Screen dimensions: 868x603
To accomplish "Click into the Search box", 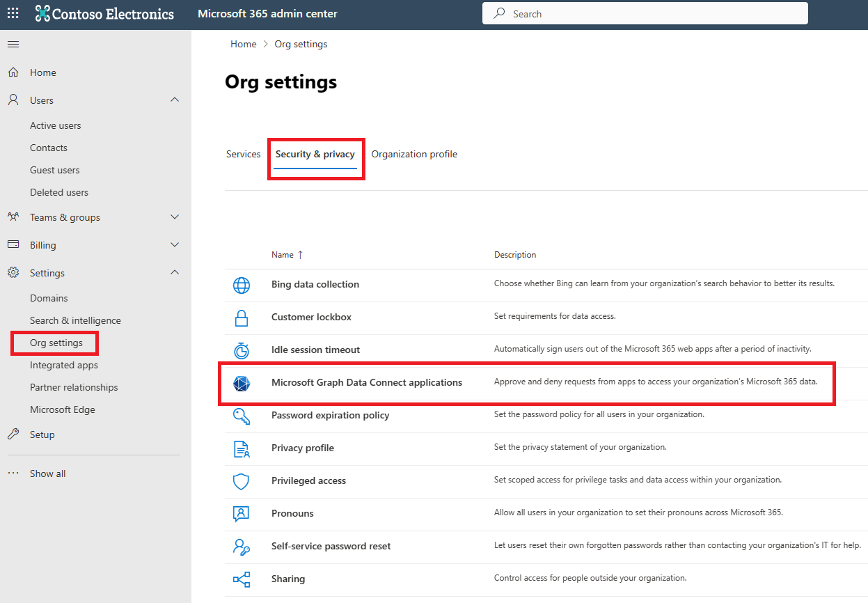I will coord(645,13).
